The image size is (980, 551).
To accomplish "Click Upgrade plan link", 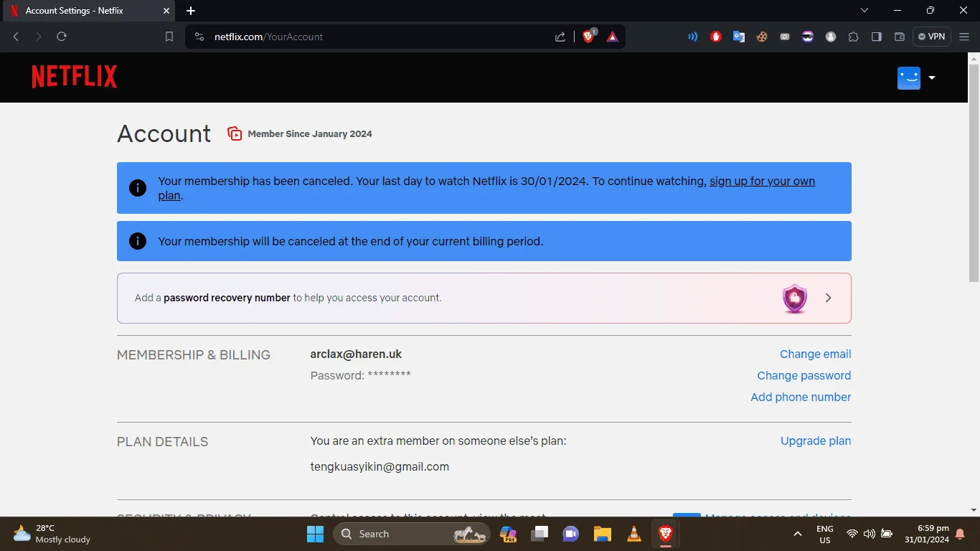I will pyautogui.click(x=816, y=441).
